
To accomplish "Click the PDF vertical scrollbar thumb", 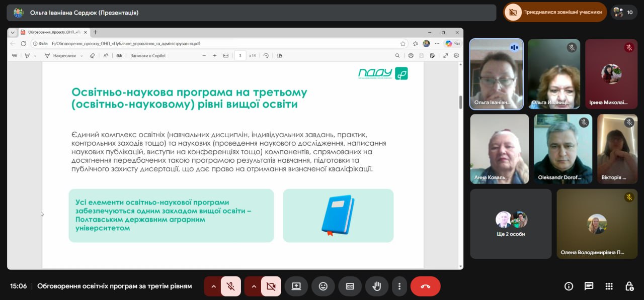I will (460, 103).
